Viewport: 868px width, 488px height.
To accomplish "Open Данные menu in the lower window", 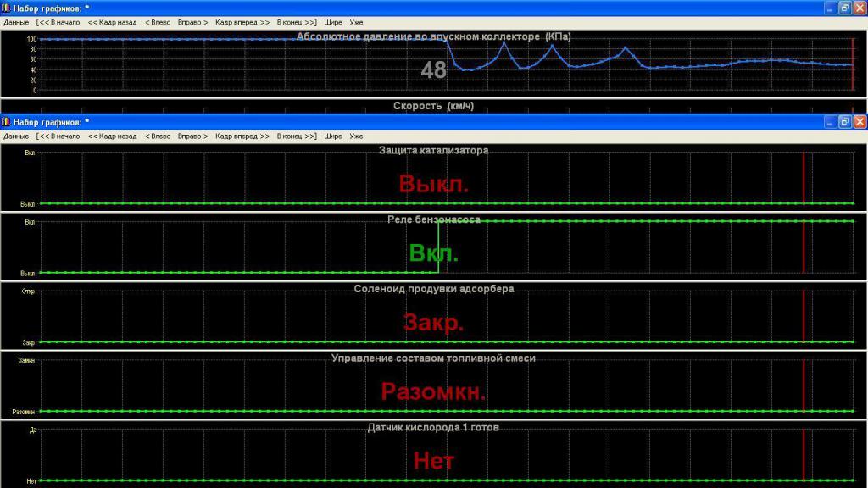I will point(16,136).
